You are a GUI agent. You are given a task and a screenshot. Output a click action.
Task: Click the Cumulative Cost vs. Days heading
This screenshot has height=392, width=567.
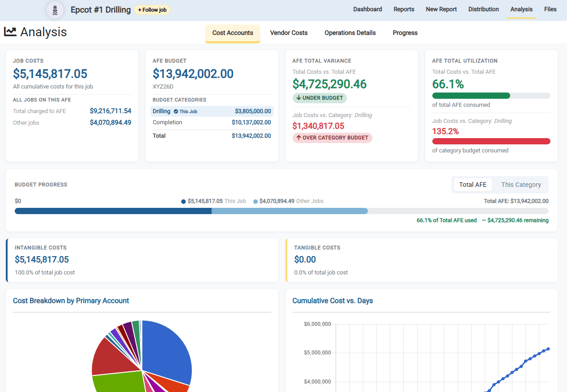[x=333, y=301]
